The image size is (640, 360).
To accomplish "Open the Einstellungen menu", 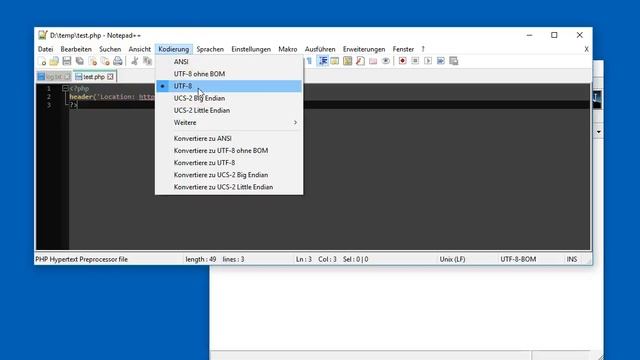I will click(251, 49).
